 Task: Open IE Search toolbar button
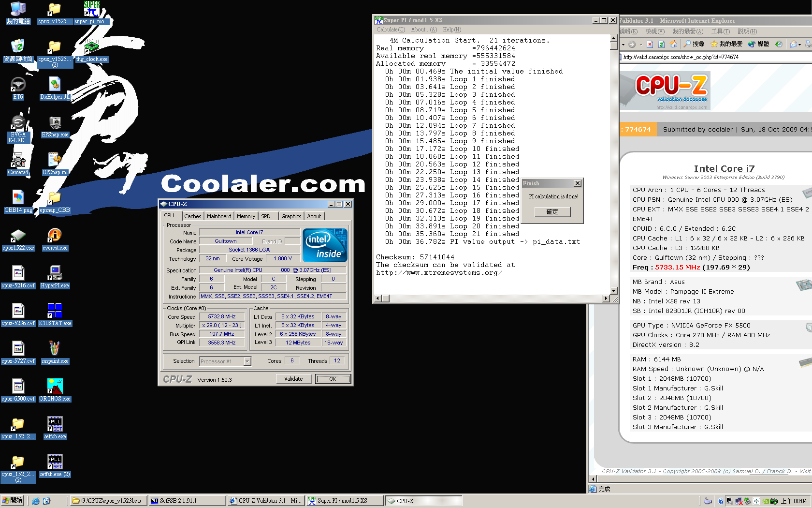[694, 44]
